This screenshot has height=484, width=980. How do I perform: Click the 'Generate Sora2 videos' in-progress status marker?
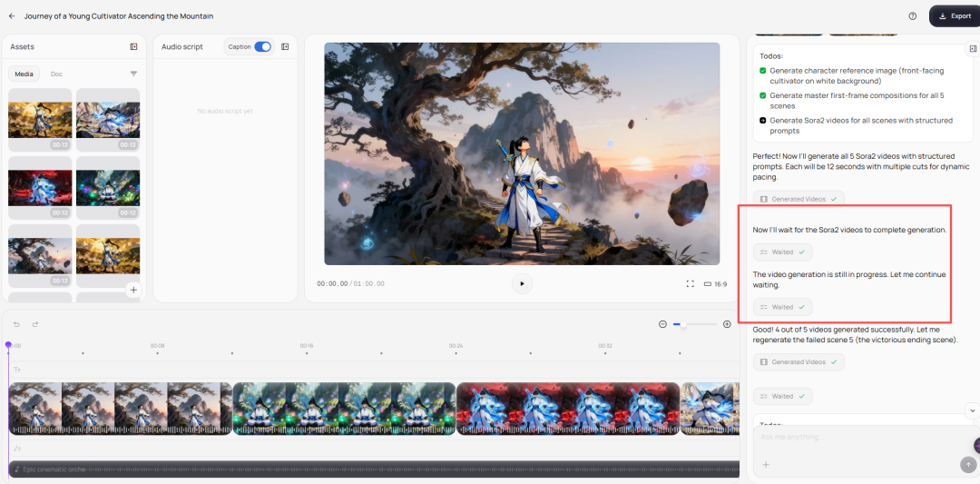(762, 121)
